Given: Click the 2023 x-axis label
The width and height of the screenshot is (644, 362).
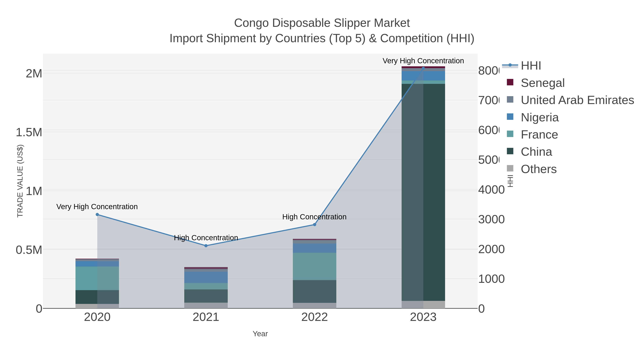Looking at the screenshot, I should click(x=423, y=317).
